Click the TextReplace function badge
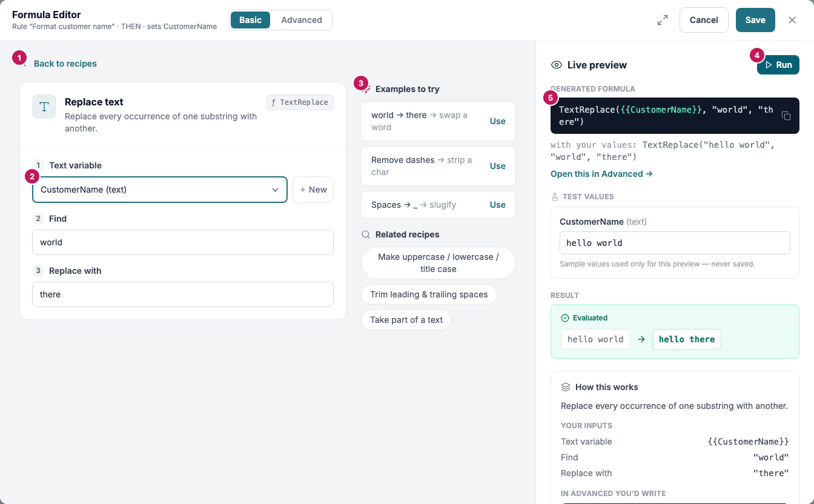Screen dimensions: 814x504 tap(300, 102)
